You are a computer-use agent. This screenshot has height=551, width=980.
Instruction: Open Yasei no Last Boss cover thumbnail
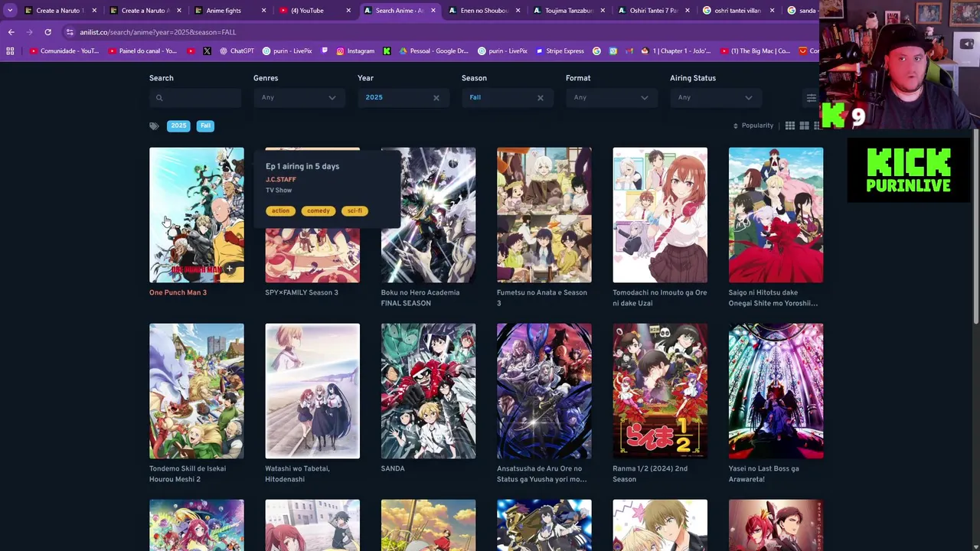click(x=776, y=391)
